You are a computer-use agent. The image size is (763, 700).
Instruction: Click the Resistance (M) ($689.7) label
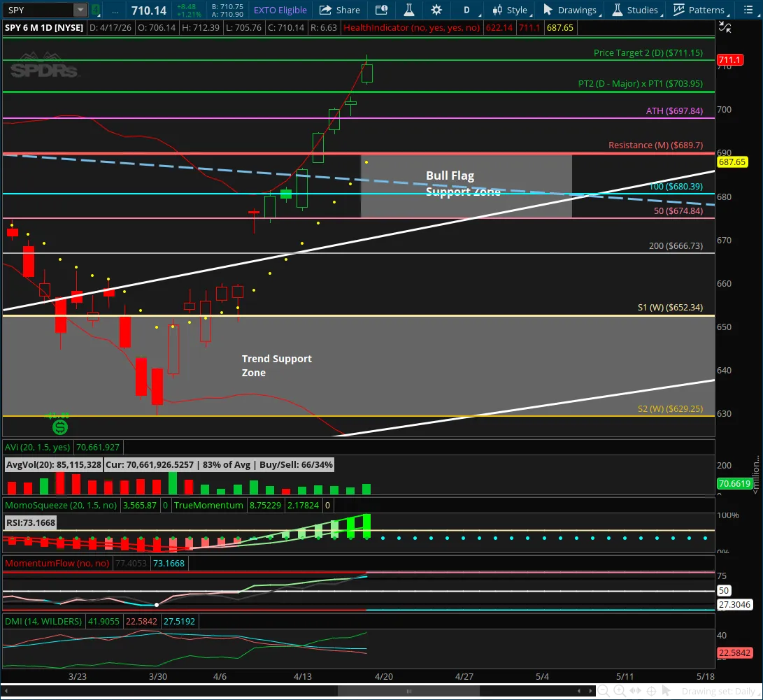[x=655, y=145]
